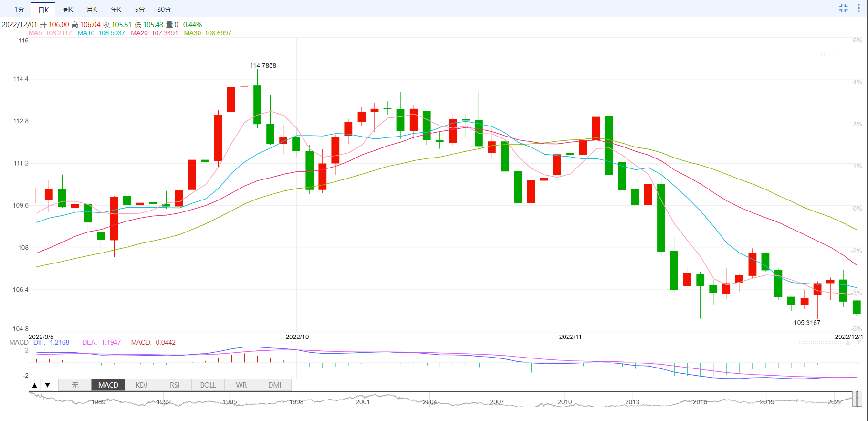Screen dimensions: 868x421
Task: Click the black down-triangle beside indicator tabs
Action: click(47, 385)
